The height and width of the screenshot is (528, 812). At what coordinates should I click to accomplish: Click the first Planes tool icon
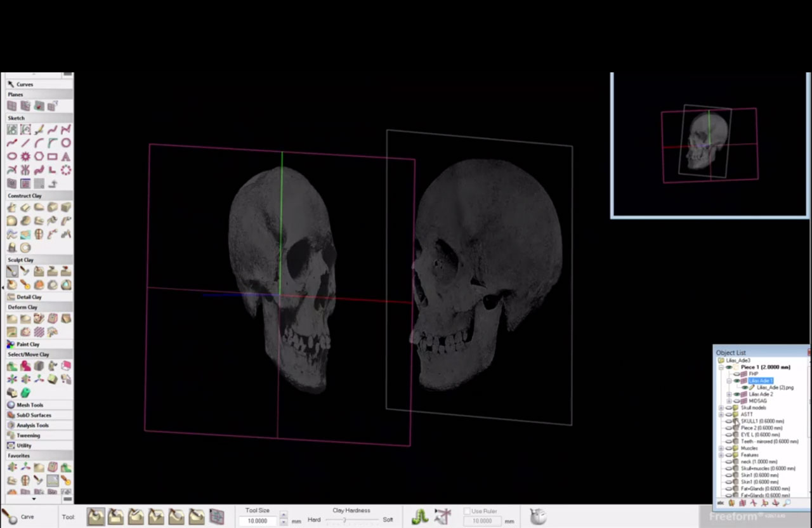pos(12,105)
